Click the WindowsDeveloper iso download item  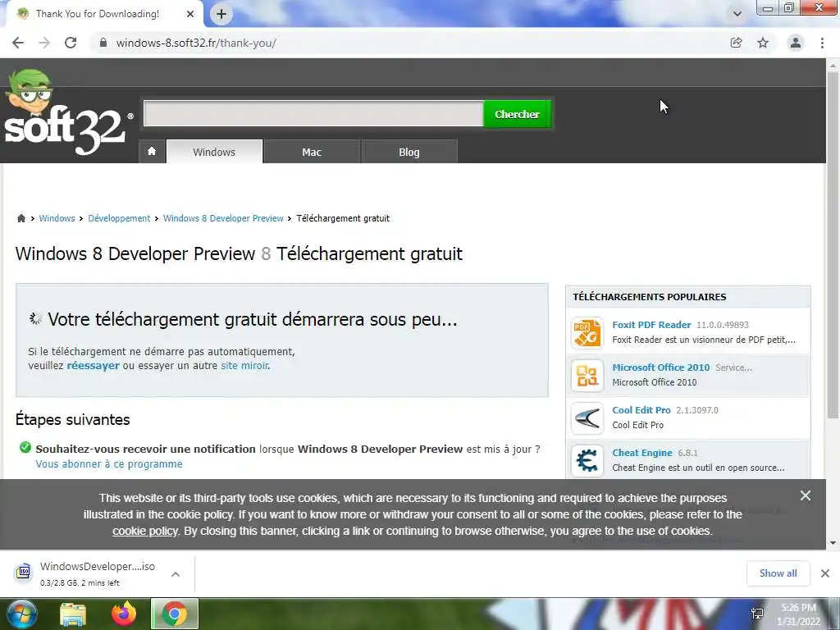point(98,573)
